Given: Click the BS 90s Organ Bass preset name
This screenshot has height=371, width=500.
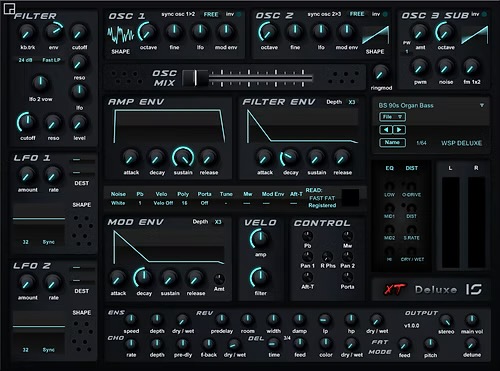Looking at the screenshot, I should (406, 105).
